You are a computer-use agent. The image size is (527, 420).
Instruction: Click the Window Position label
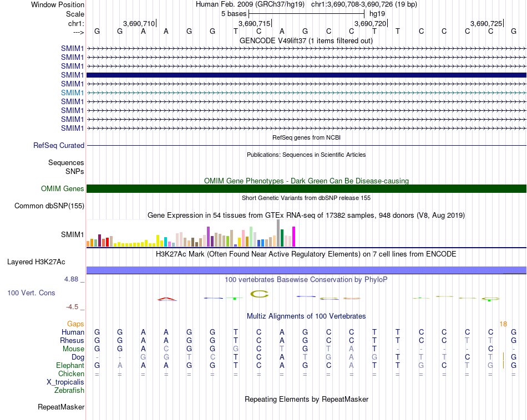[58, 4]
